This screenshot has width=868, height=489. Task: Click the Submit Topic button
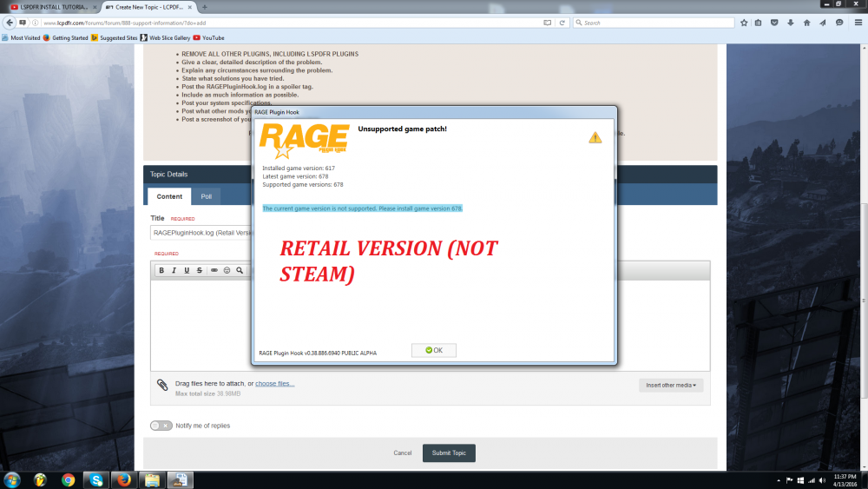(449, 453)
